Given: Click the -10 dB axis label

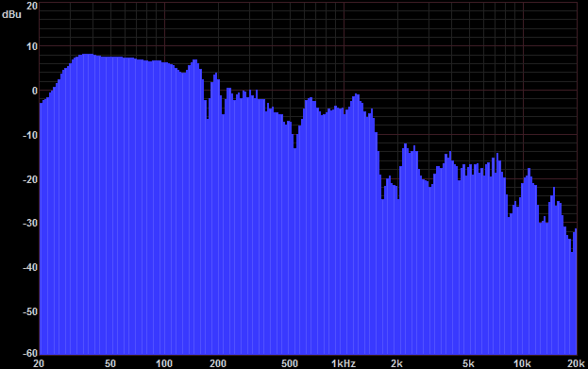Looking at the screenshot, I should pos(30,135).
